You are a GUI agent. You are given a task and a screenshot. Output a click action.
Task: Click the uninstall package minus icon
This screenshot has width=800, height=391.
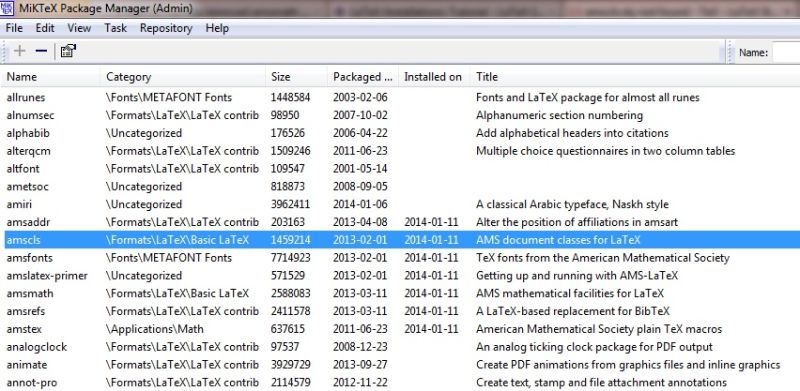pyautogui.click(x=41, y=51)
